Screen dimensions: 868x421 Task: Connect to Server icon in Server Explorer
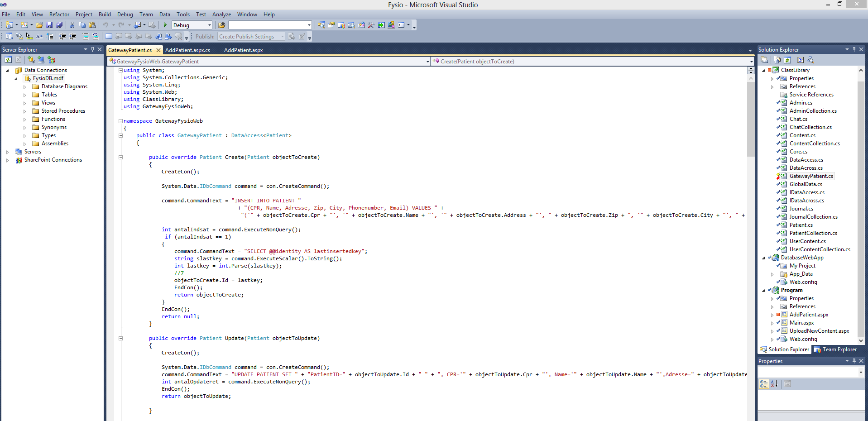(x=41, y=60)
